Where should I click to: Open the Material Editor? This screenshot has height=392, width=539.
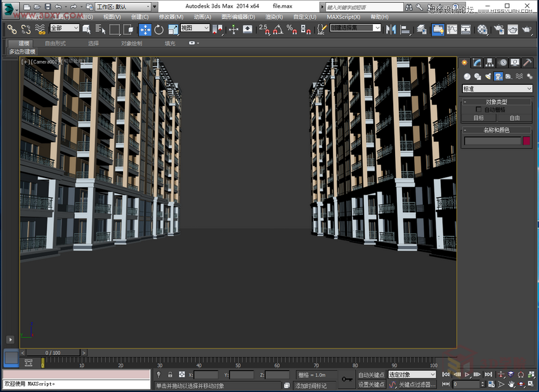483,29
